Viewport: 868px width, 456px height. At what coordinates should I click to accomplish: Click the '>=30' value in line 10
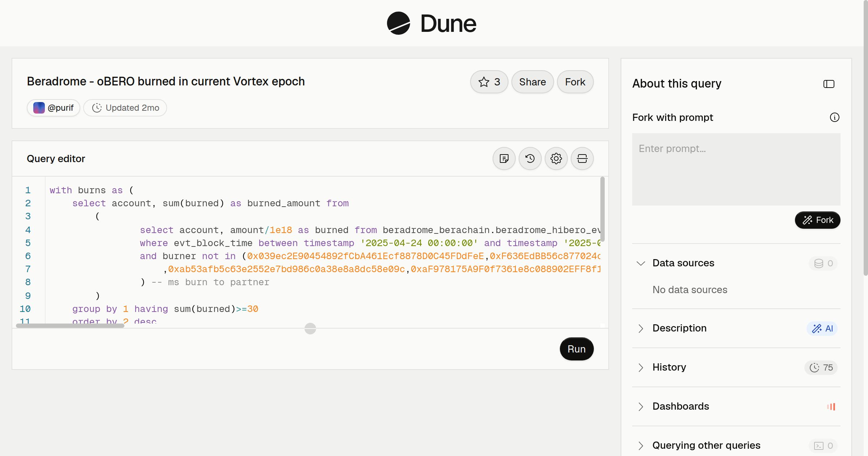(247, 309)
